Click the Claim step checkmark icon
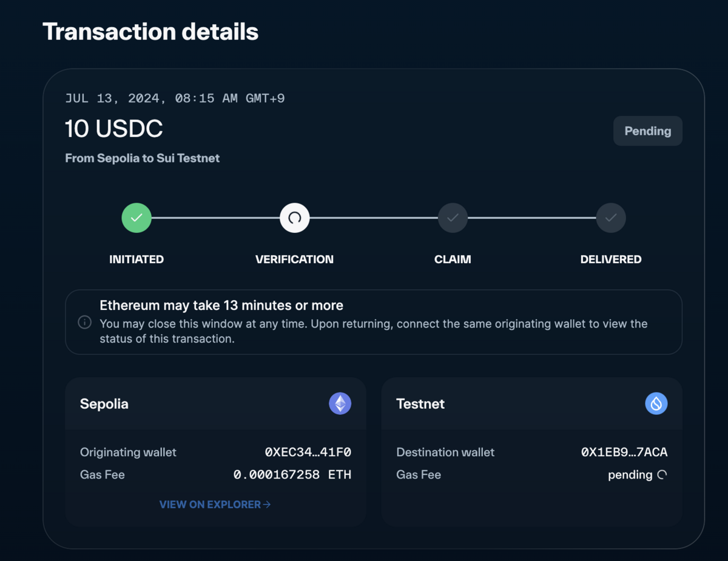The height and width of the screenshot is (561, 728). tap(453, 218)
